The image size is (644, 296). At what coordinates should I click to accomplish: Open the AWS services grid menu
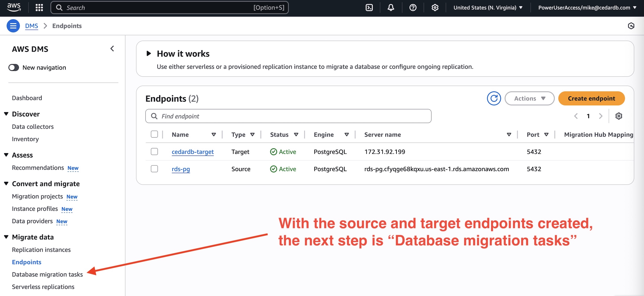pyautogui.click(x=39, y=7)
